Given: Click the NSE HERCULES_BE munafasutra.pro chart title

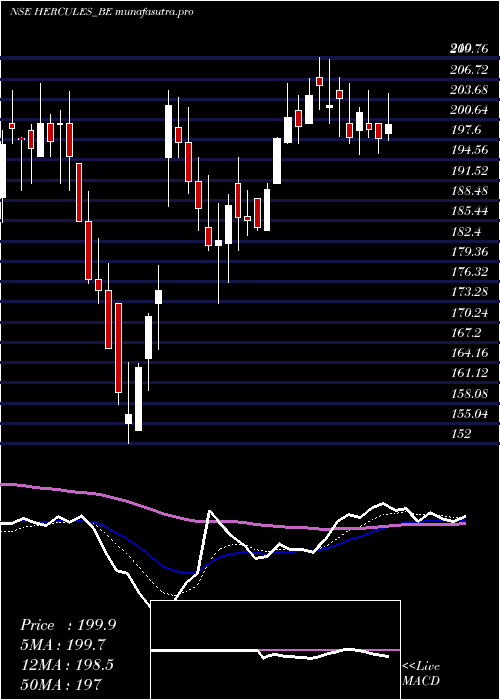Looking at the screenshot, I should click(102, 12).
